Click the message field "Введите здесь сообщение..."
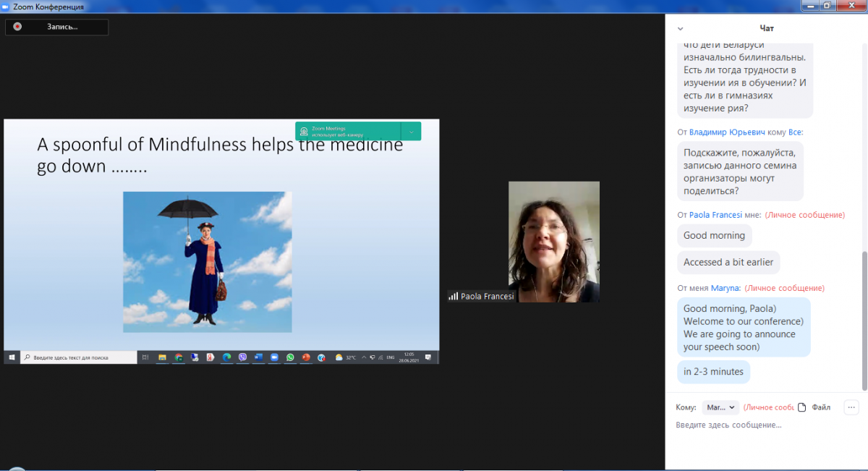Image resolution: width=868 pixels, height=471 pixels. coord(729,425)
